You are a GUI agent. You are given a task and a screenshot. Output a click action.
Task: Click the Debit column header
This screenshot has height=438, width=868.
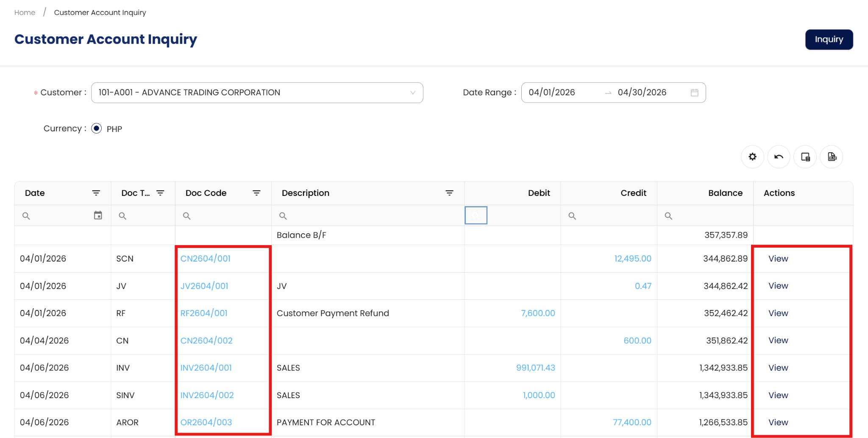(539, 193)
